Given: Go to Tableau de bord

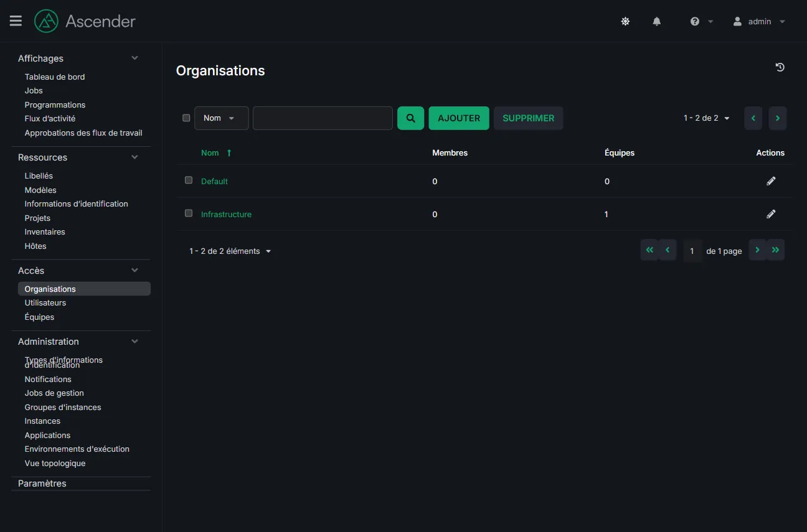Looking at the screenshot, I should pos(55,77).
